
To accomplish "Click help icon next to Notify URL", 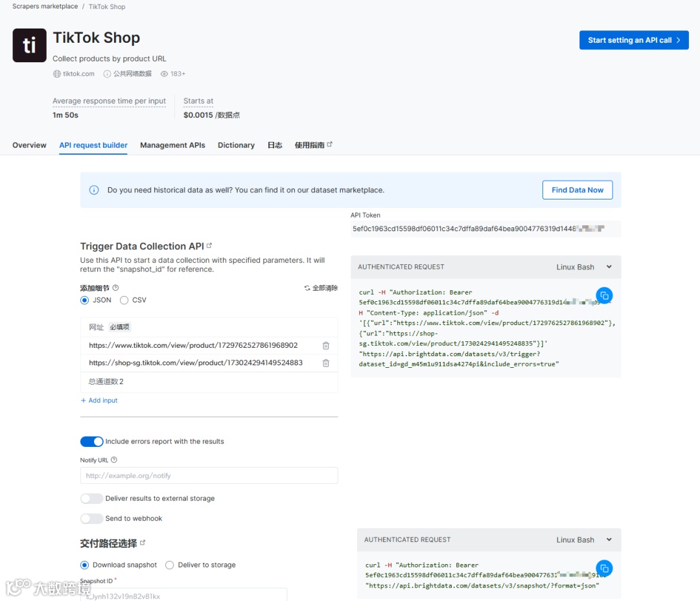I will tap(114, 460).
